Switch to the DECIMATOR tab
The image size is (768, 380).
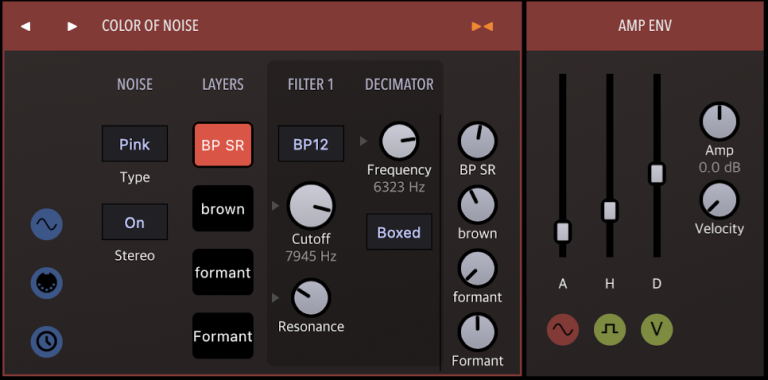coord(399,85)
